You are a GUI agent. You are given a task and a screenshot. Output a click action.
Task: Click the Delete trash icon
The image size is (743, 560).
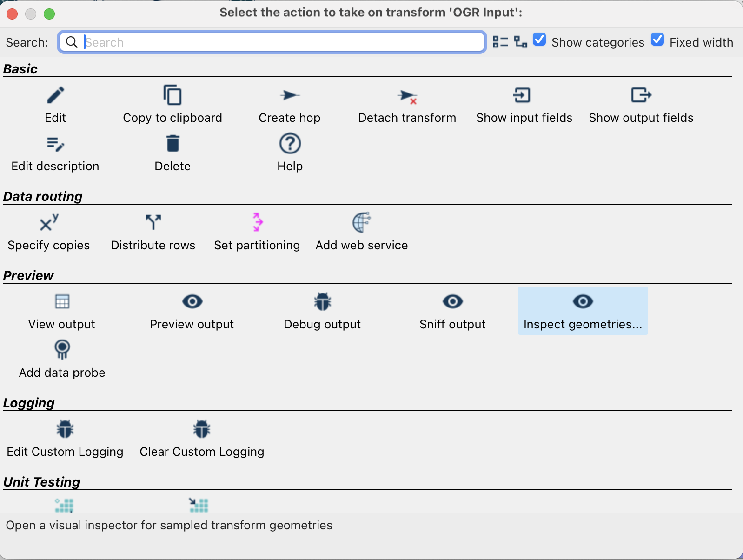[x=172, y=144]
